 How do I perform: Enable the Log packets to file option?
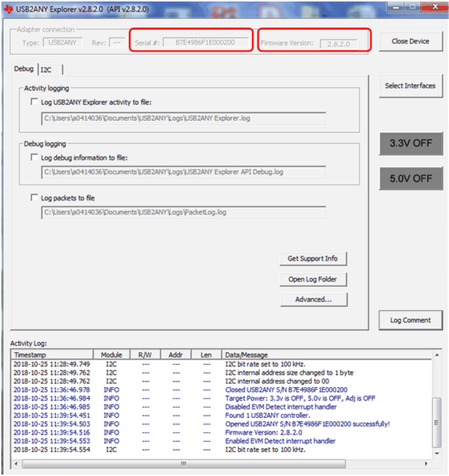[34, 197]
